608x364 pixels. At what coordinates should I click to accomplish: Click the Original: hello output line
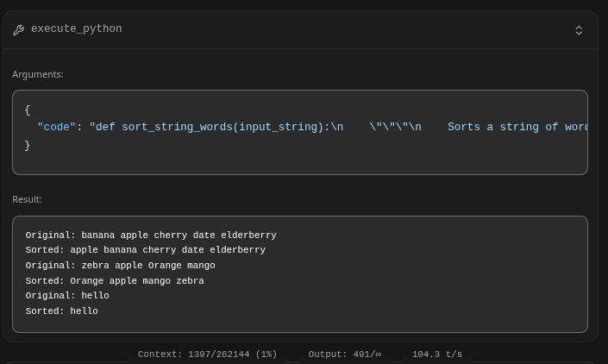tap(67, 296)
